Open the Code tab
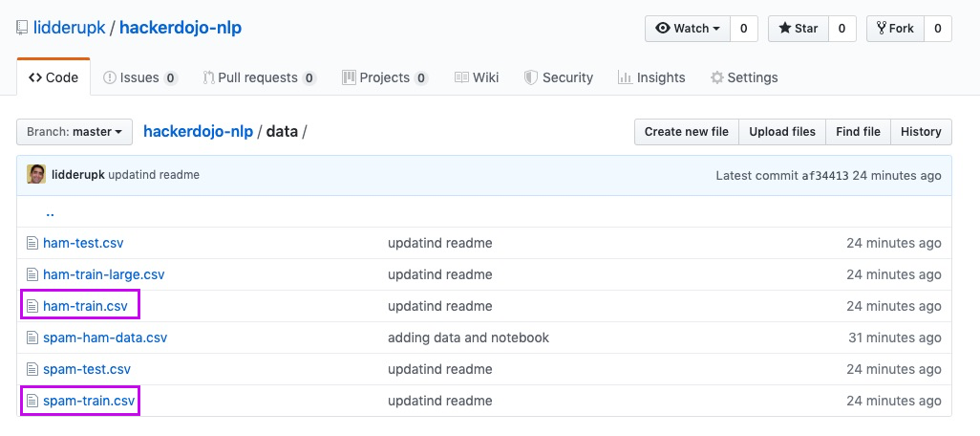Screen dimensions: 980x436 [53, 77]
